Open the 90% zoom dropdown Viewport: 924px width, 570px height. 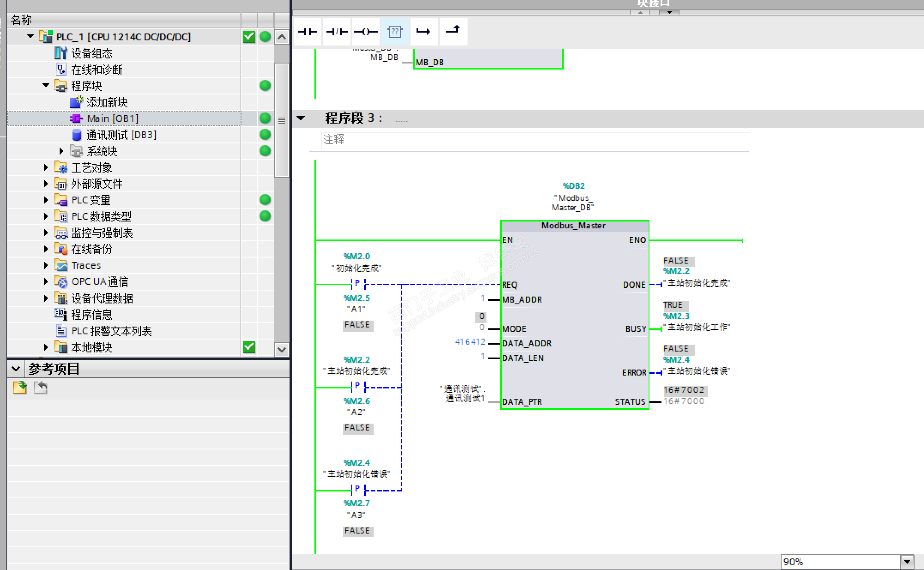pos(906,561)
